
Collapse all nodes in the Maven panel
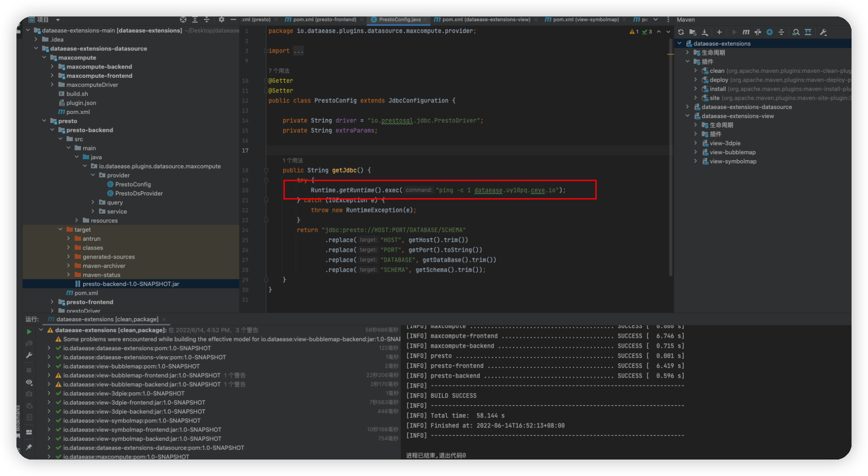[782, 32]
